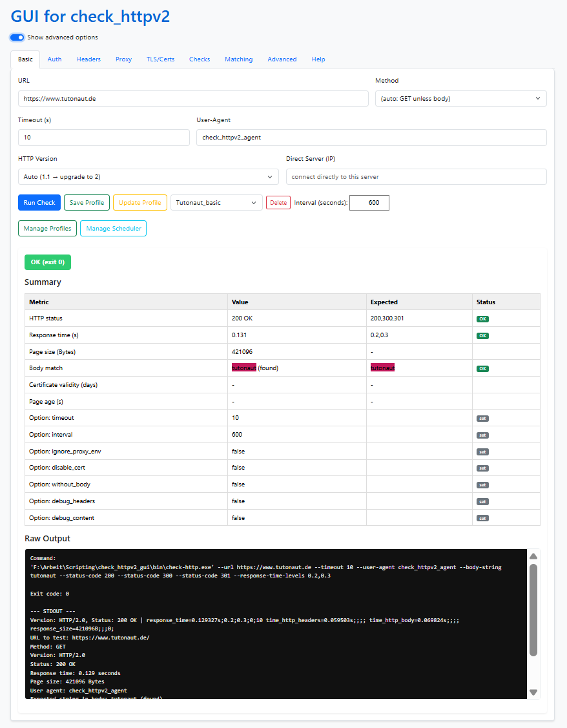Open Manage Profiles
This screenshot has height=728, width=567.
[47, 229]
